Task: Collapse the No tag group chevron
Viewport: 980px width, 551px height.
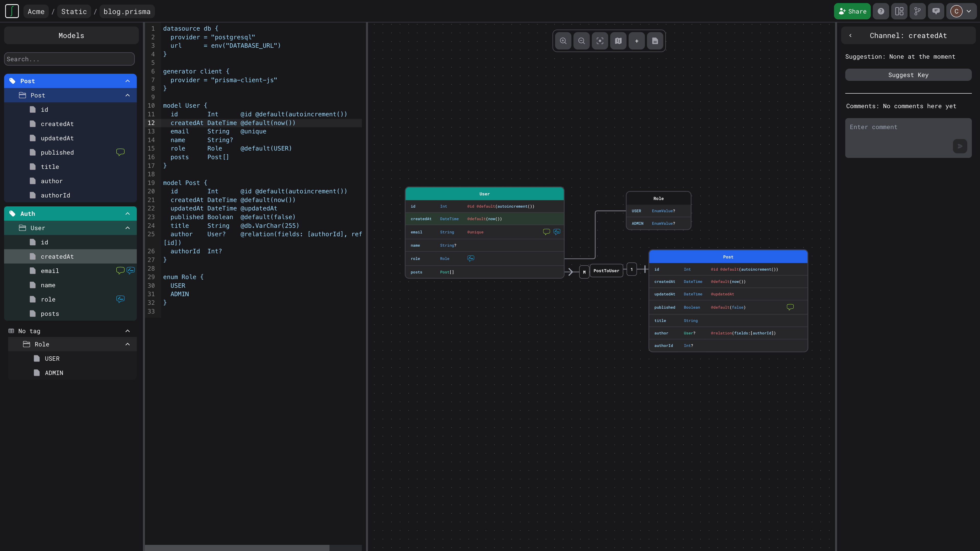Action: tap(127, 331)
